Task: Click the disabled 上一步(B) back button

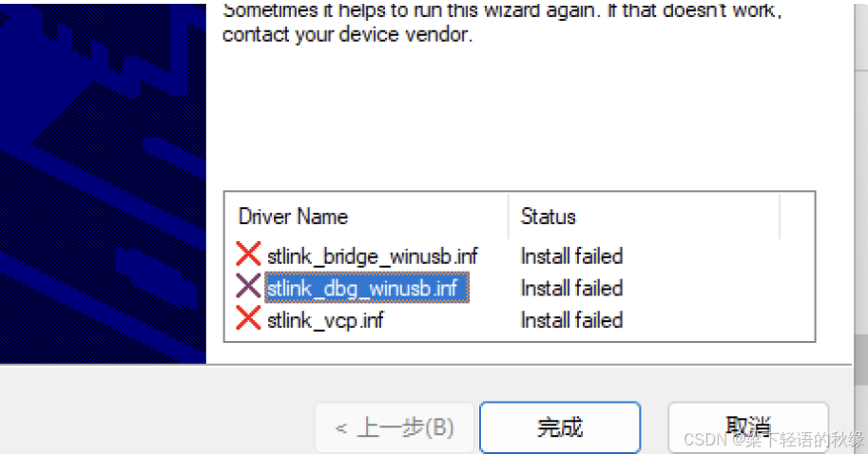Action: tap(395, 427)
